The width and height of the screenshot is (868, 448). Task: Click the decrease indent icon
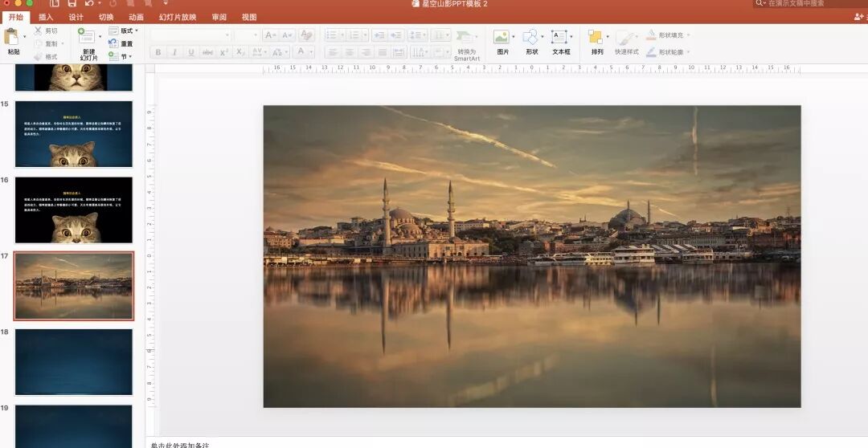tap(379, 35)
